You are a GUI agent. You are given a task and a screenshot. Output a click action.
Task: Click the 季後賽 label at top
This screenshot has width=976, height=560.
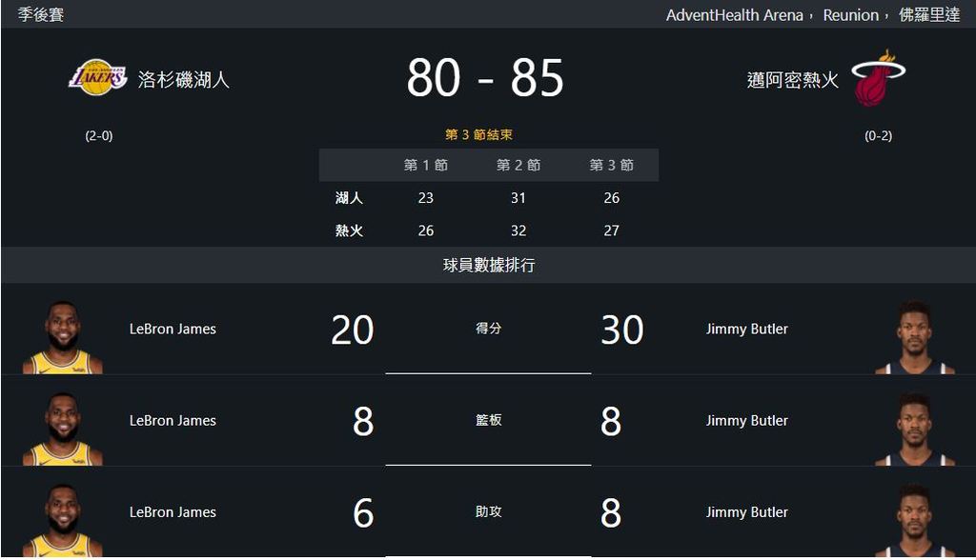(x=41, y=14)
